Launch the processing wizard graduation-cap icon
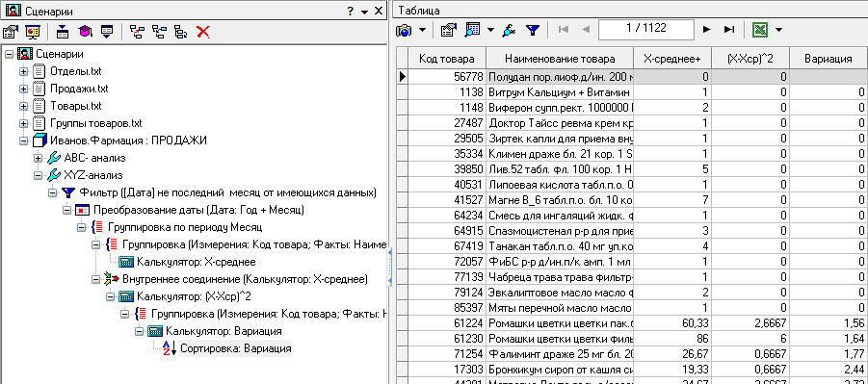This screenshot has height=384, width=868. pyautogui.click(x=85, y=32)
